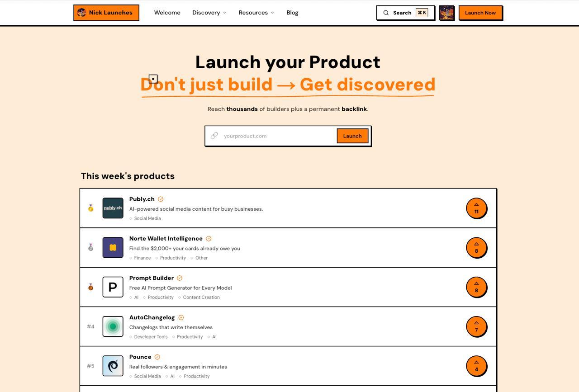Select AI tag under AutoChangelog
Viewport: 579px width, 392px height.
(x=212, y=337)
